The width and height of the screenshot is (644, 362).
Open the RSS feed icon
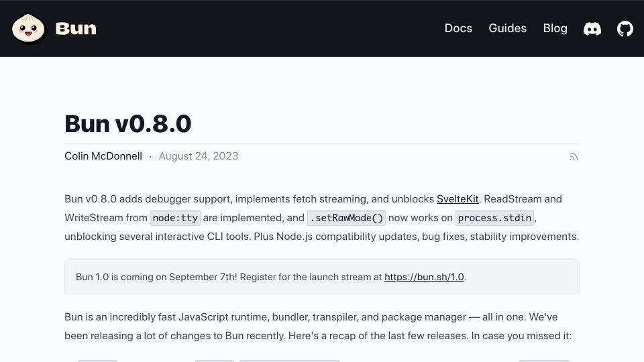click(x=574, y=156)
